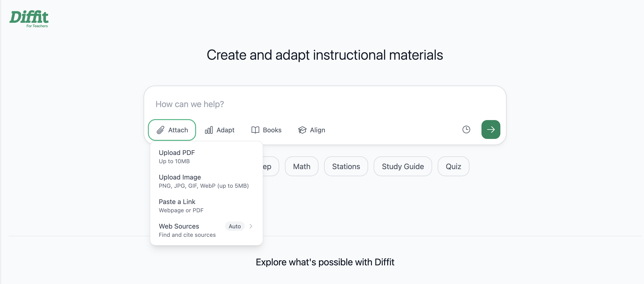Click the Quiz suggestion chip
644x284 pixels.
tap(453, 166)
